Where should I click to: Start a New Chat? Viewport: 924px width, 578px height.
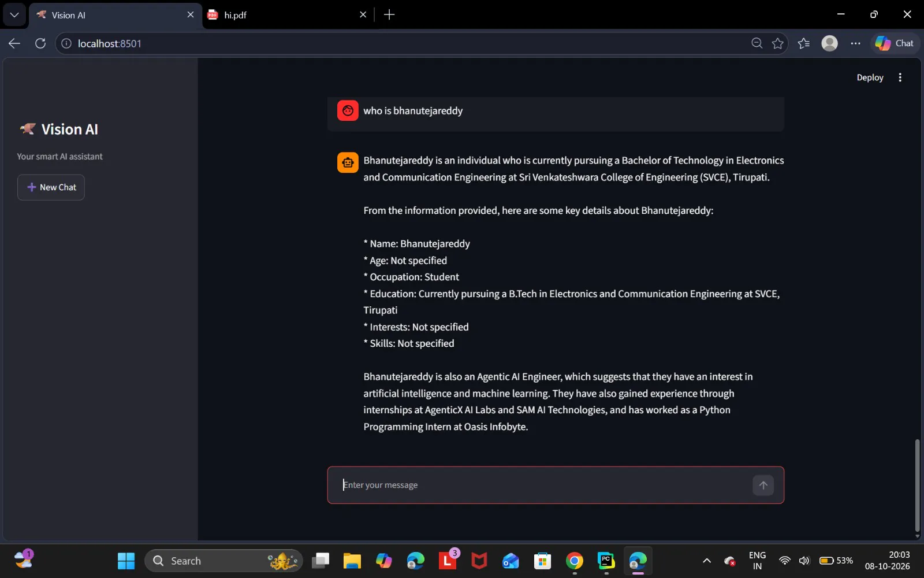tap(51, 187)
